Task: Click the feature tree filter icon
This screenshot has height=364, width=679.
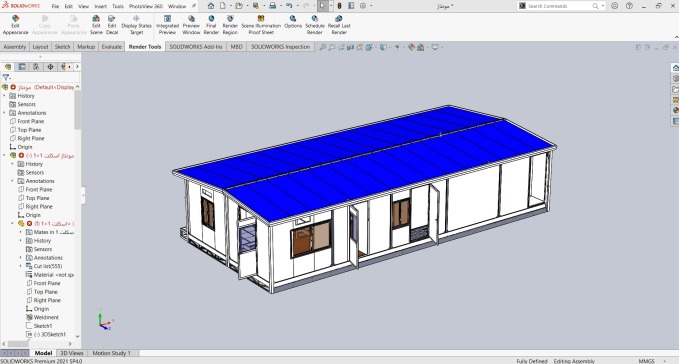Action: [x=6, y=77]
